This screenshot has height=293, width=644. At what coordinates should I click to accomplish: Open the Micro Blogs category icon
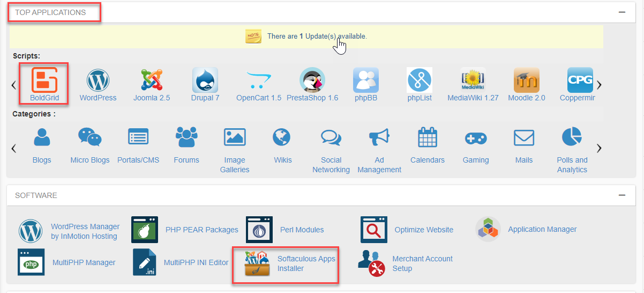tap(90, 137)
